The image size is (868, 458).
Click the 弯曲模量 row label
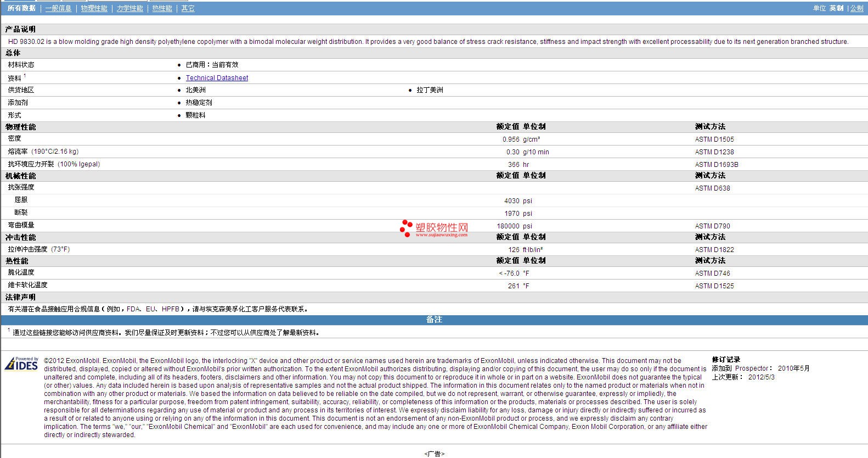pos(21,225)
